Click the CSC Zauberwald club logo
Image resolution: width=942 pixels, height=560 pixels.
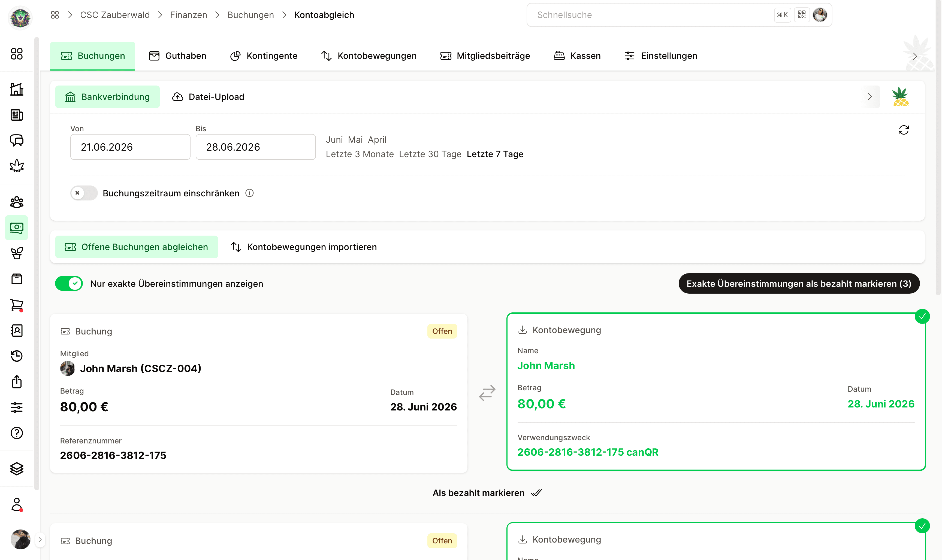click(20, 18)
